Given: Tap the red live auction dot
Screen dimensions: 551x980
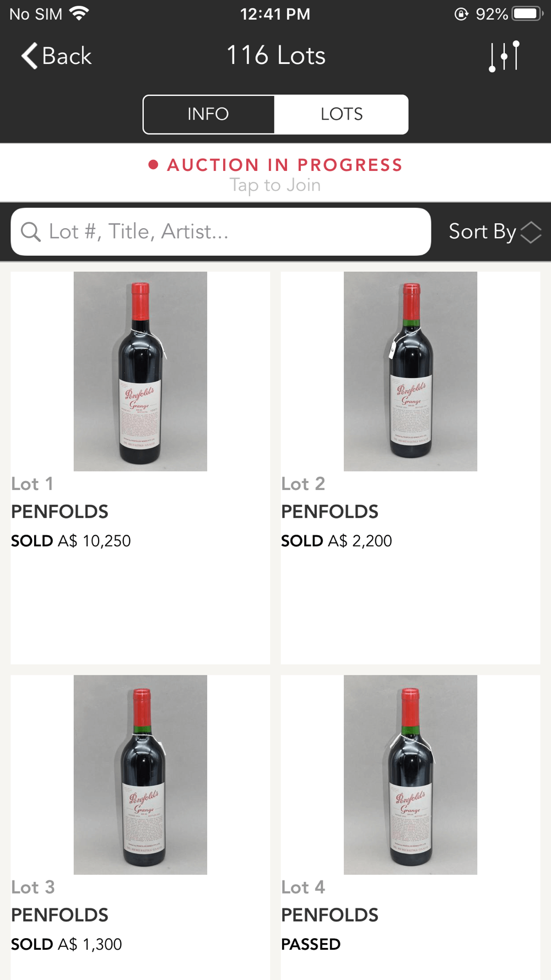Looking at the screenshot, I should (x=154, y=165).
